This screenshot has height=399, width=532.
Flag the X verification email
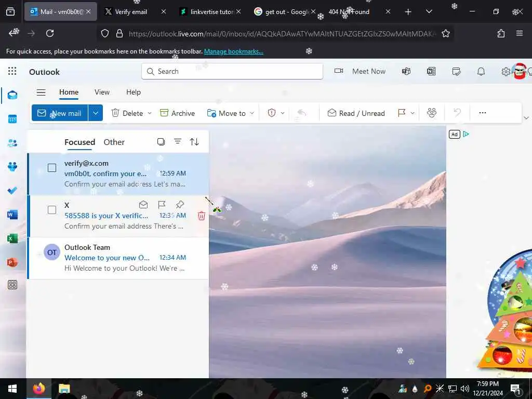tap(162, 205)
